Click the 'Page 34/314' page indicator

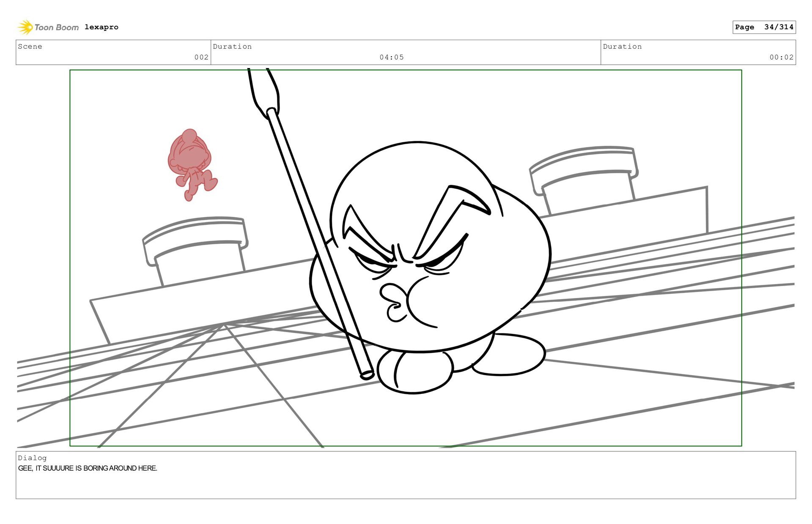click(764, 27)
